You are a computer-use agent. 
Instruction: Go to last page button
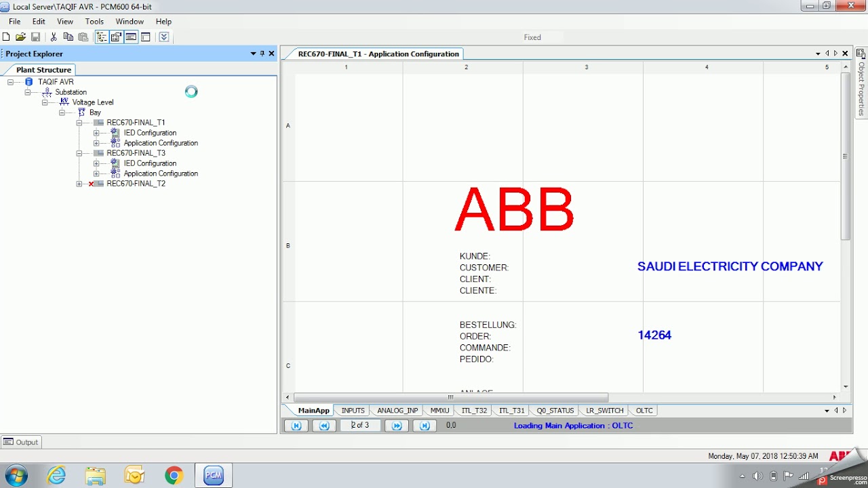(425, 426)
